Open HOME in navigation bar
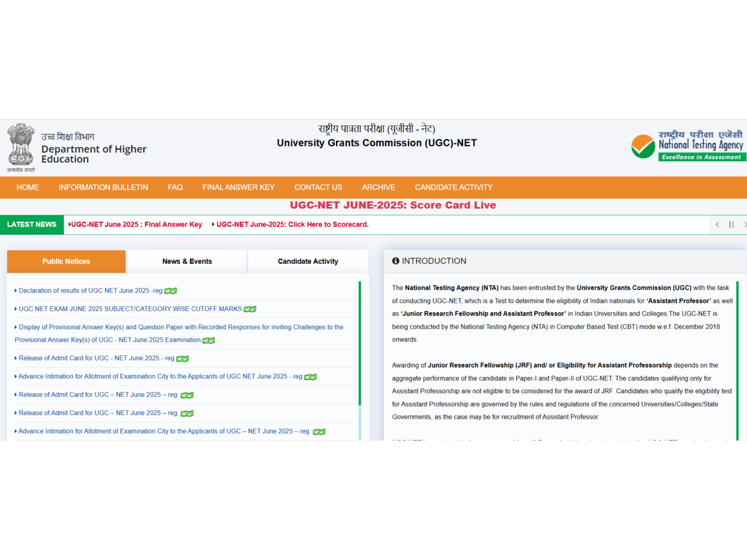 27,187
